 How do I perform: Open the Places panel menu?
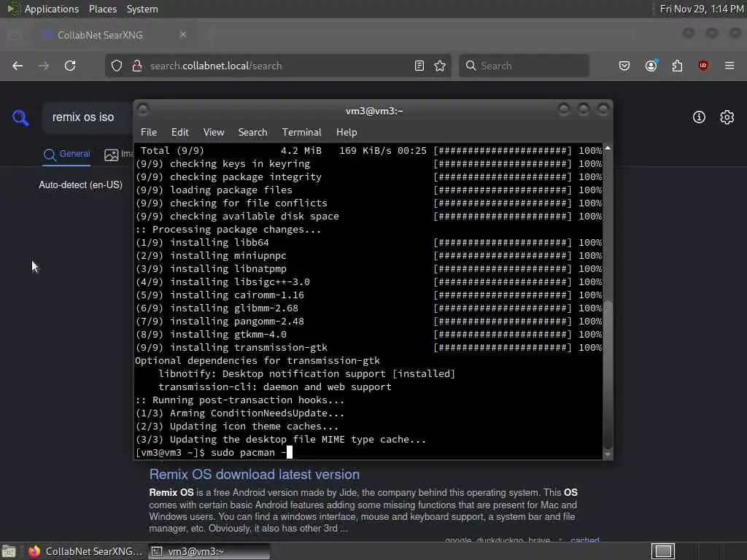103,9
